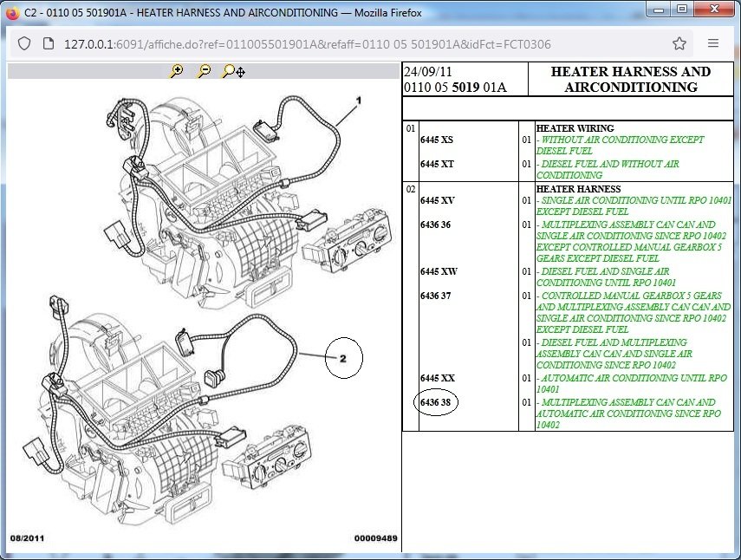Open the shield tracking protection panel
This screenshot has height=560, width=741.
coord(24,44)
